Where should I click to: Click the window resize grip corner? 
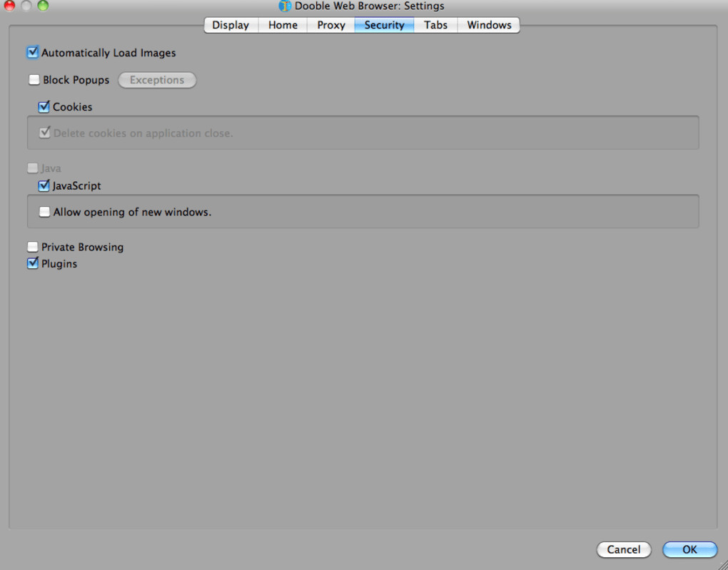[722, 564]
